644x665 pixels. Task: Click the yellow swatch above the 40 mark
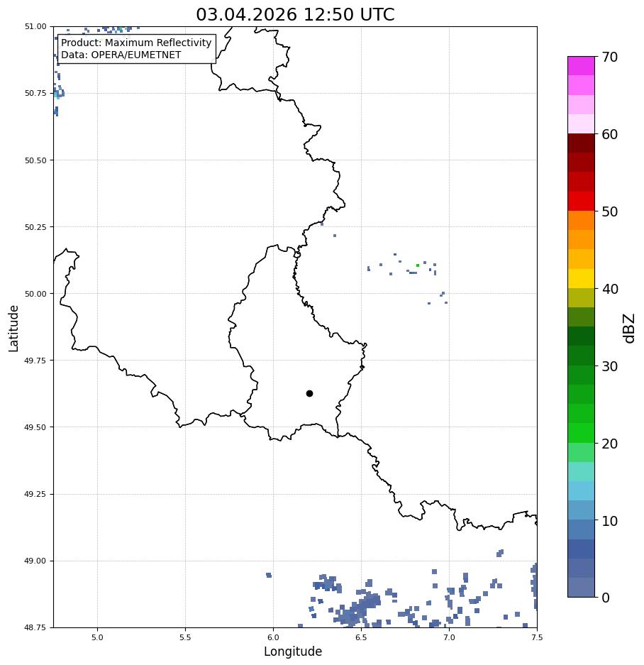(582, 279)
